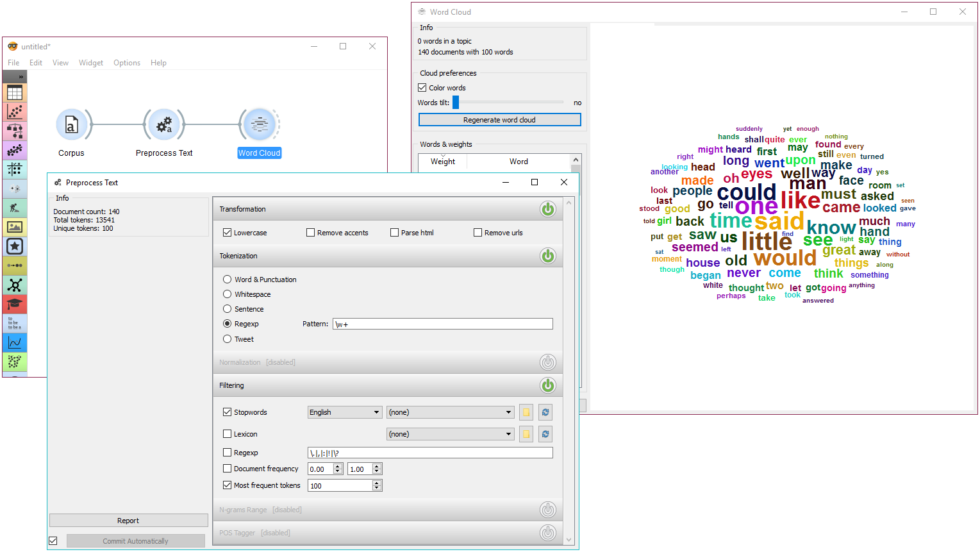Enable the Normalization power button
The height and width of the screenshot is (552, 980).
(x=547, y=362)
